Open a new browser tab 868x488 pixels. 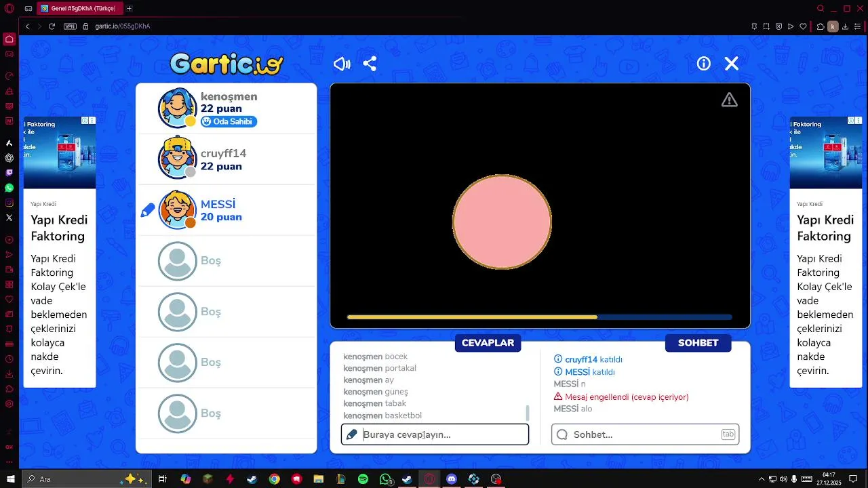129,9
